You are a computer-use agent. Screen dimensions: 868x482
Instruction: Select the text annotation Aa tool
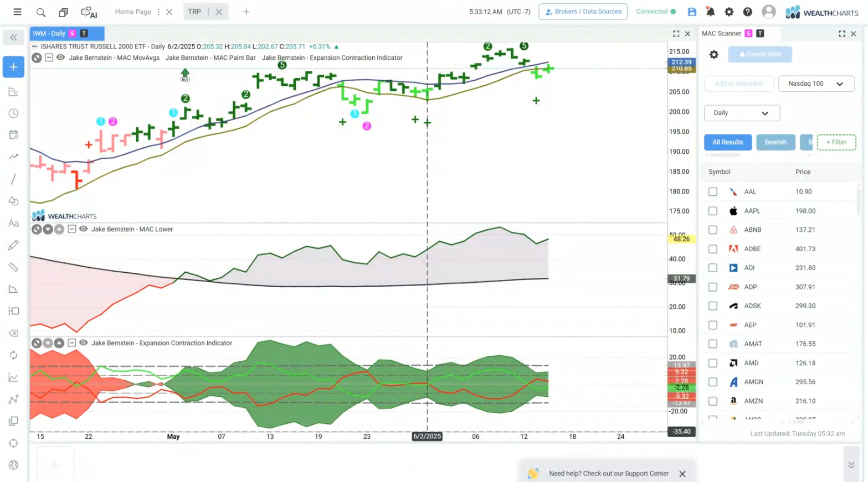(13, 223)
